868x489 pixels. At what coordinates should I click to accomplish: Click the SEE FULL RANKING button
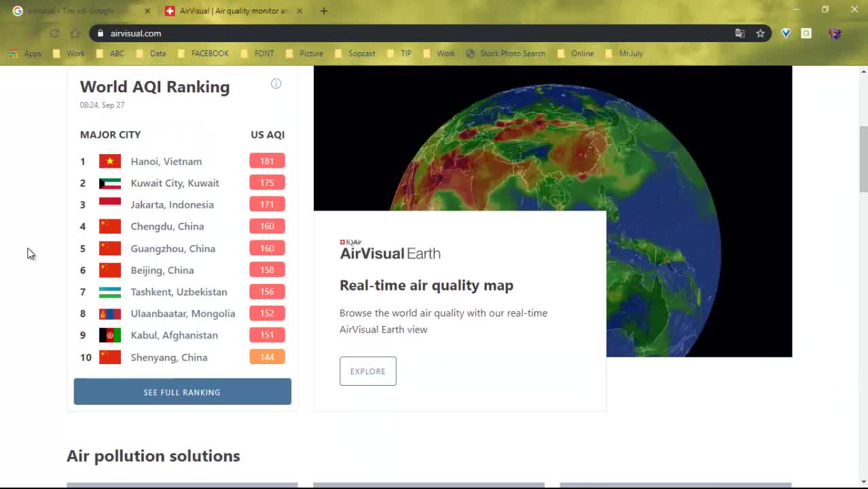182,392
